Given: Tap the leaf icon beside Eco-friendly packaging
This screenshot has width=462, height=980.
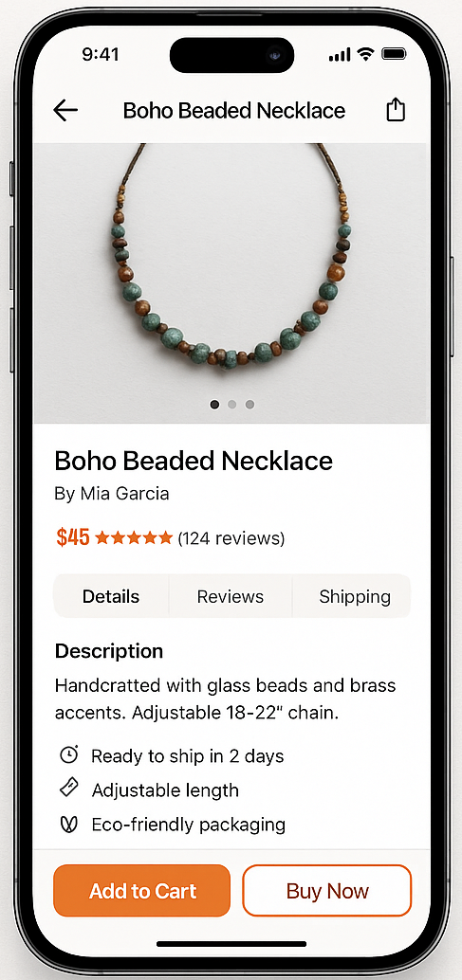Looking at the screenshot, I should click(x=68, y=825).
